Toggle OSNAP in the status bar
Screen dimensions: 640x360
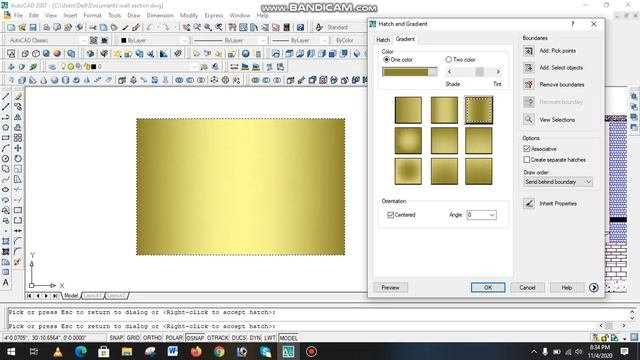click(195, 338)
